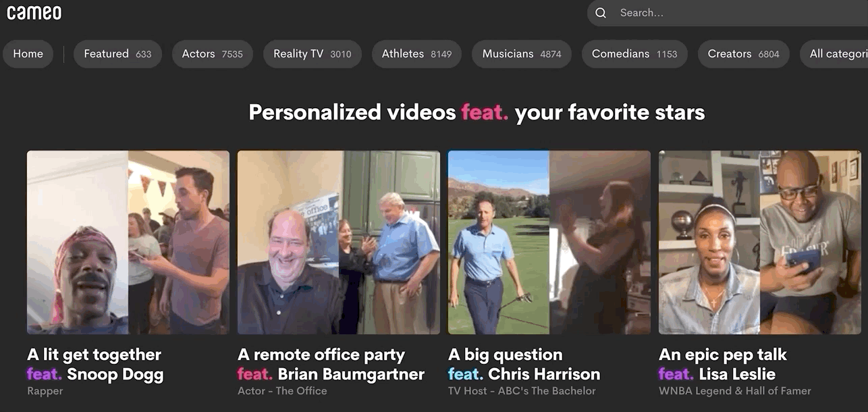
Task: Open the Brian Baumgartner video thumbnail
Action: (x=339, y=242)
